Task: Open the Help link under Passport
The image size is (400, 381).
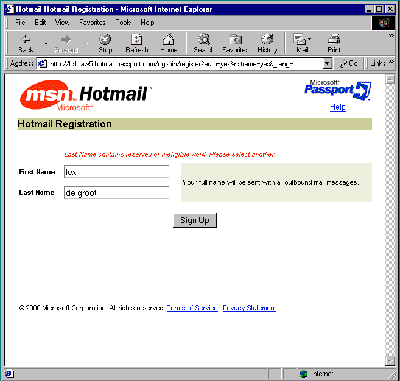Action: point(338,107)
